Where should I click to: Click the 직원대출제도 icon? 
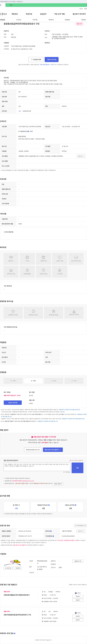[27, 272]
